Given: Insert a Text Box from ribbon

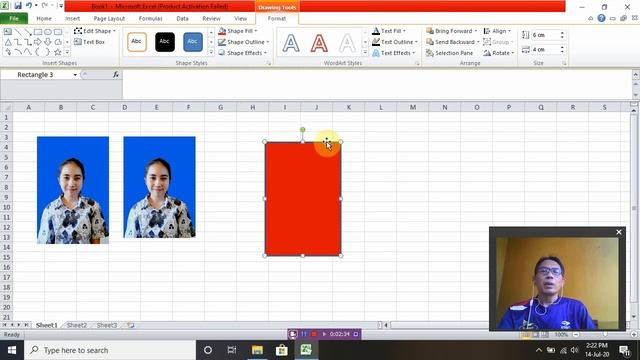Looking at the screenshot, I should tap(89, 42).
